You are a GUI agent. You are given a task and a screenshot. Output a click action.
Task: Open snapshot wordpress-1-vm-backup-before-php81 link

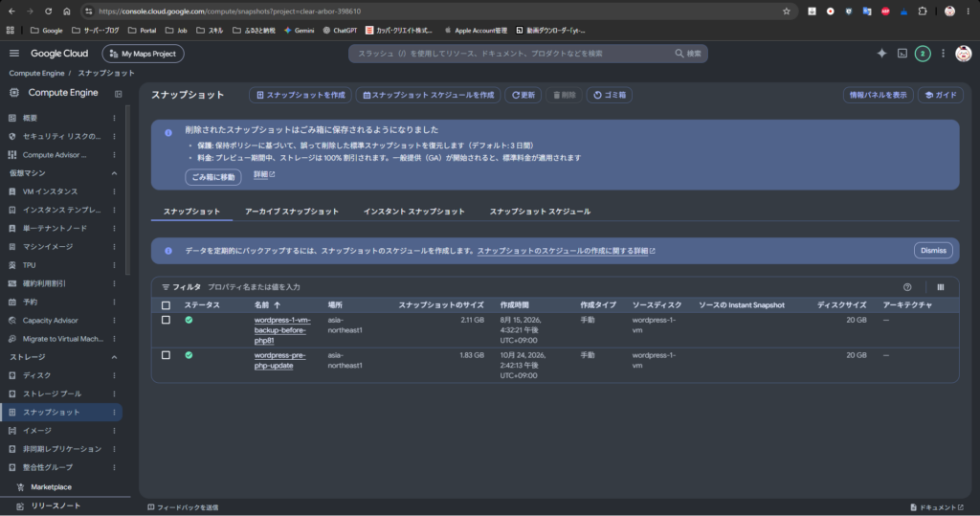(282, 330)
